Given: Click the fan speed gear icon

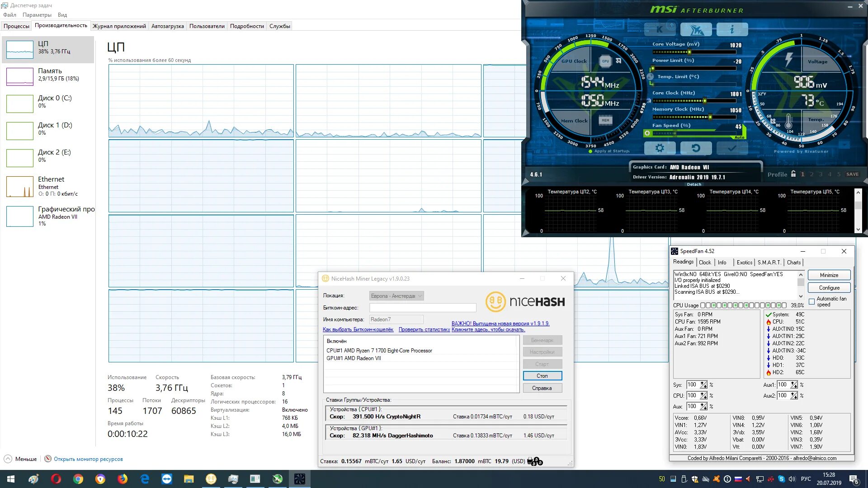Looking at the screenshot, I should point(647,133).
